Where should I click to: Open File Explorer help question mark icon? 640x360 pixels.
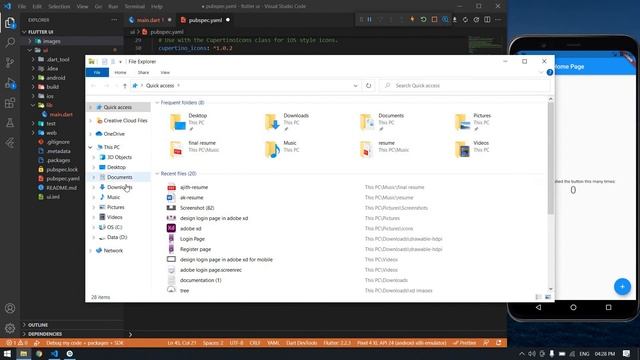(x=550, y=72)
